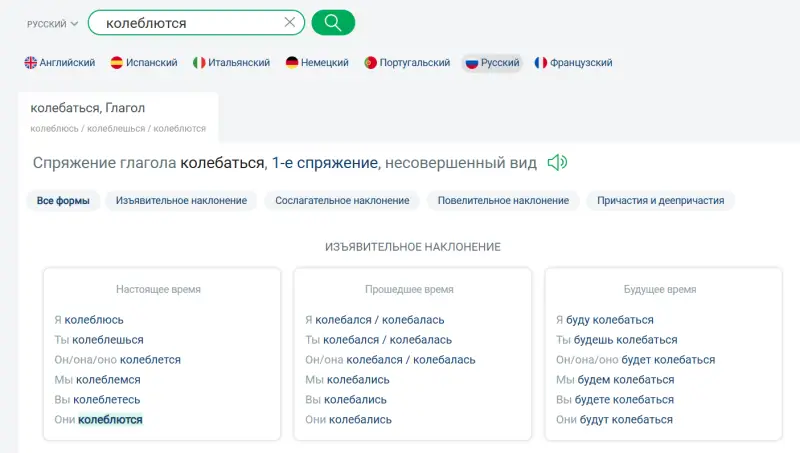Click the Italian flag icon
This screenshot has width=800, height=453.
(x=199, y=63)
